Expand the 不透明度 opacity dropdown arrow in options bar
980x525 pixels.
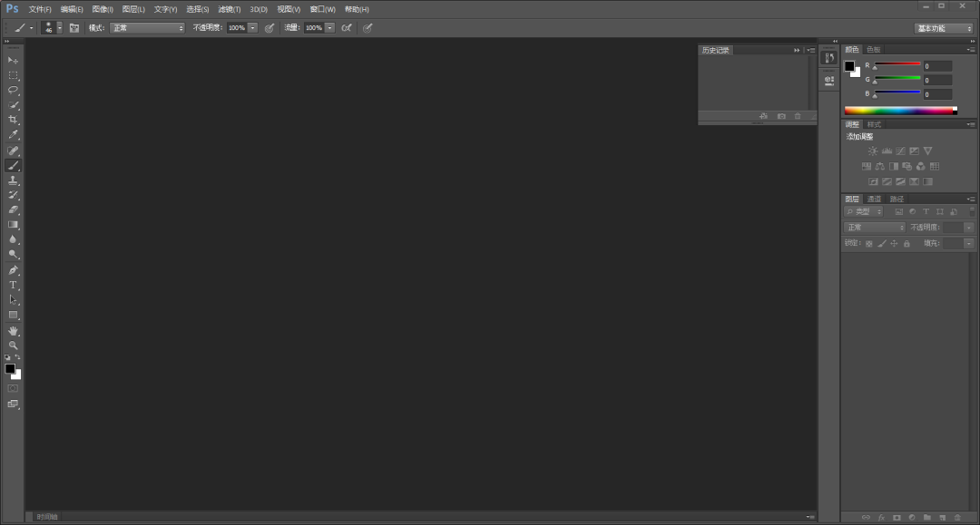[x=253, y=28]
